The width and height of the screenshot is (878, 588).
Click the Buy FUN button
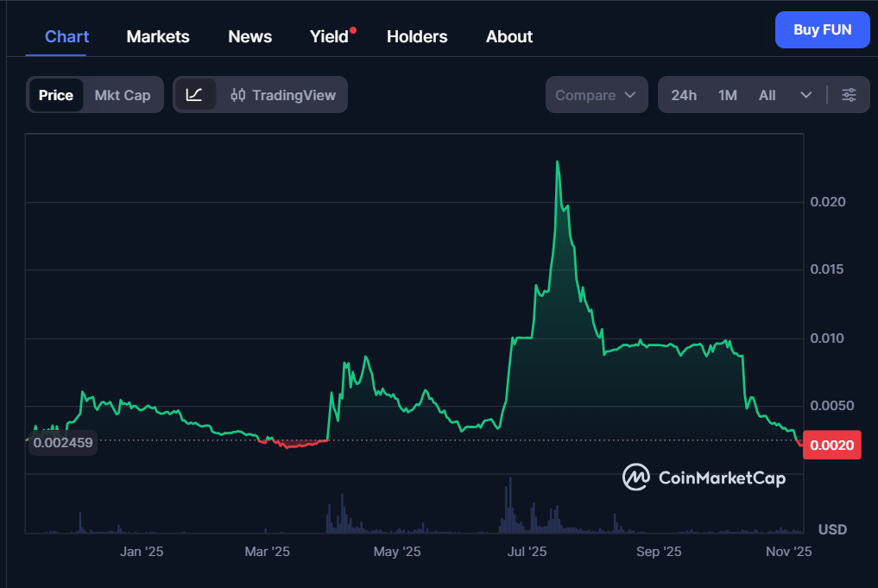(x=822, y=30)
